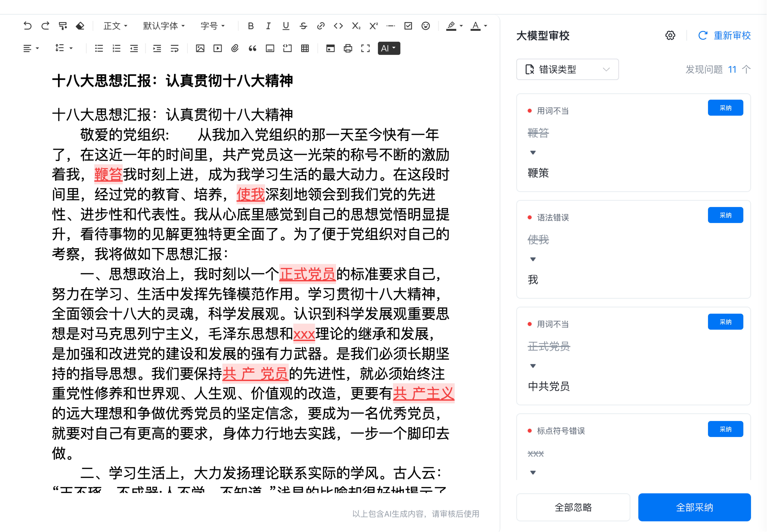Click 全部采纳 to accept all
The height and width of the screenshot is (532, 767).
click(694, 507)
